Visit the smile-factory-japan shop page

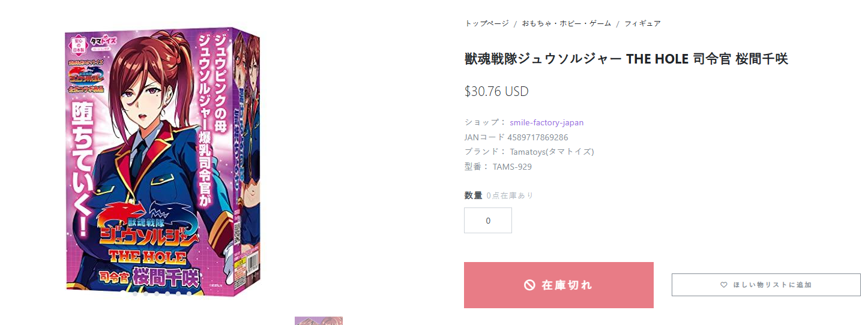547,122
